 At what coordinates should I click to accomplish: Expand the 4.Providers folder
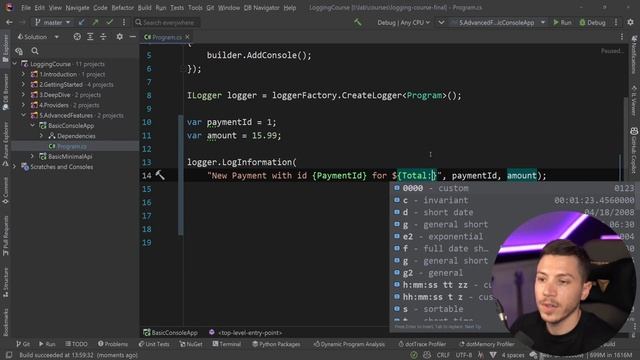click(x=24, y=105)
